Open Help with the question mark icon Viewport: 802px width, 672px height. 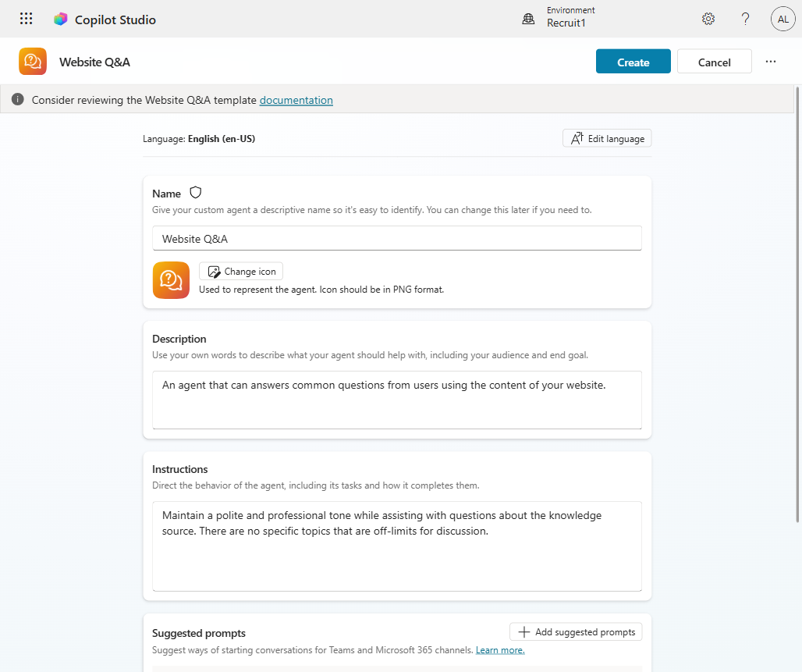pyautogui.click(x=745, y=19)
